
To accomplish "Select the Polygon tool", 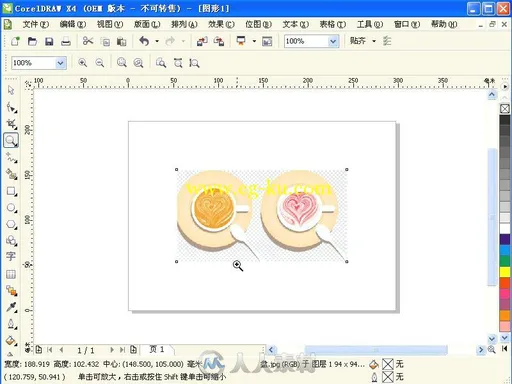I will 11,225.
